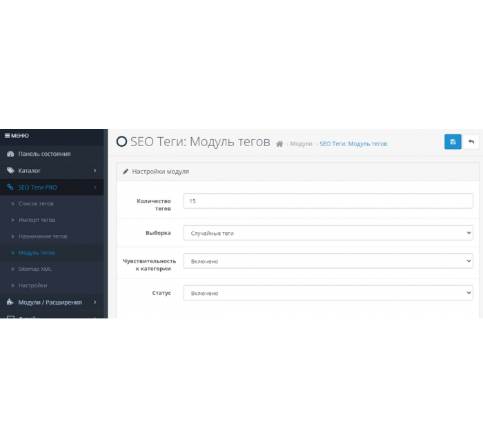Click the Выборка label

(x=158, y=233)
